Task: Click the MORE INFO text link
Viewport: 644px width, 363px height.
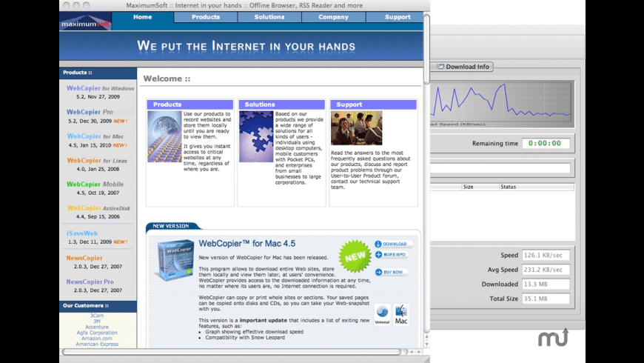Action: point(395,255)
